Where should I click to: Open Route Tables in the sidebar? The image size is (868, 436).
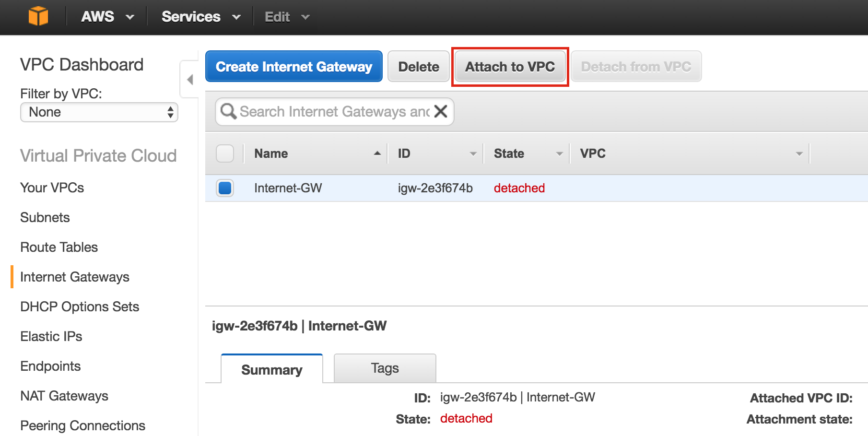pos(59,247)
